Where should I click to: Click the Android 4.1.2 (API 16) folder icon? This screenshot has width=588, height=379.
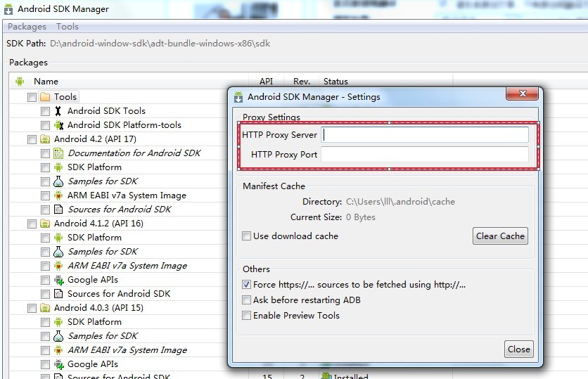pos(45,224)
